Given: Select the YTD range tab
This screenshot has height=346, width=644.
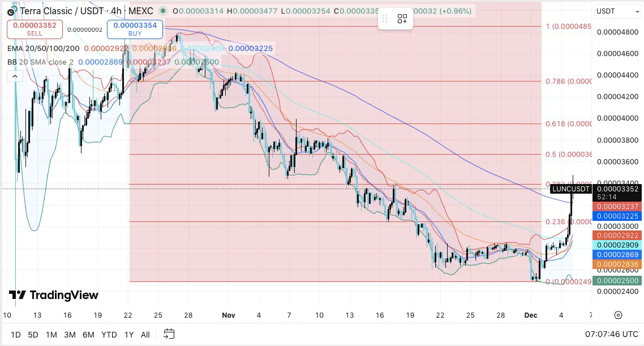Looking at the screenshot, I should pyautogui.click(x=109, y=334).
